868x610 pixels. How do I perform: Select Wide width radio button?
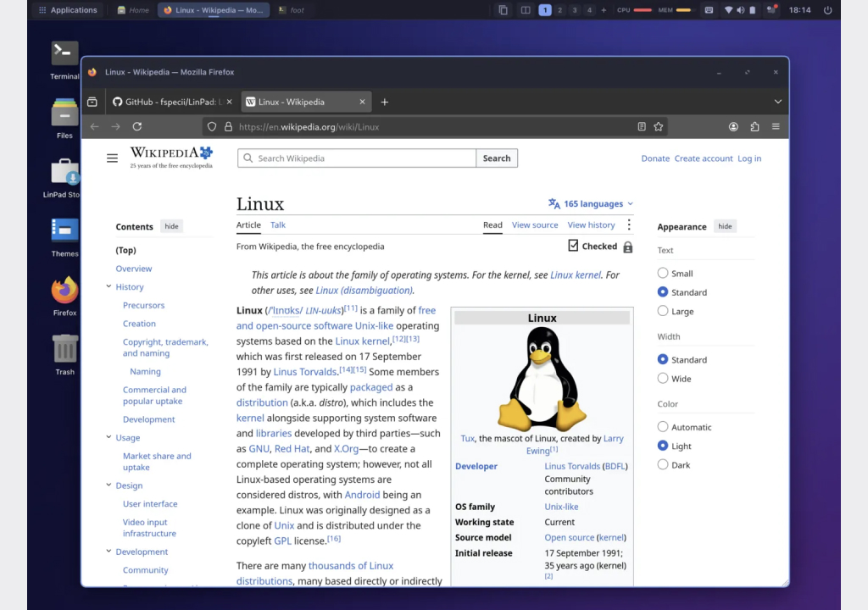coord(663,378)
